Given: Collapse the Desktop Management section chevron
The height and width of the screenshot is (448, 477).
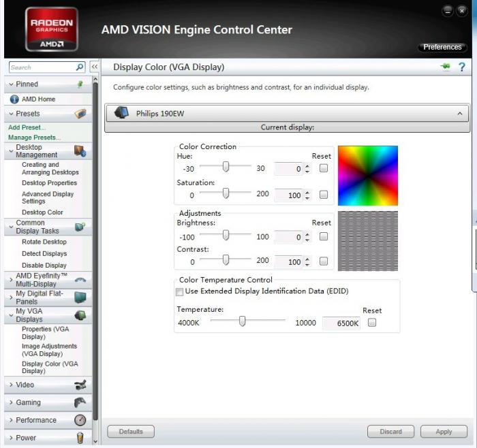Looking at the screenshot, I should click(12, 151).
